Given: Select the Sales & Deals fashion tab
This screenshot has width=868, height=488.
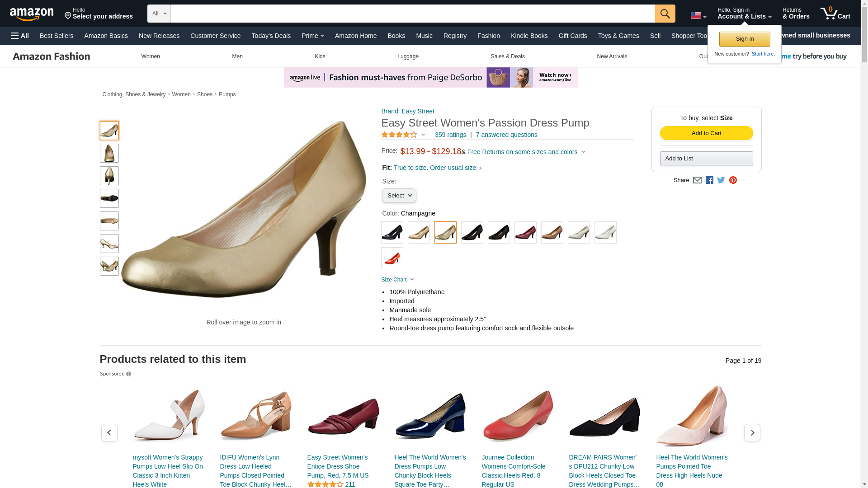Looking at the screenshot, I should pyautogui.click(x=507, y=56).
